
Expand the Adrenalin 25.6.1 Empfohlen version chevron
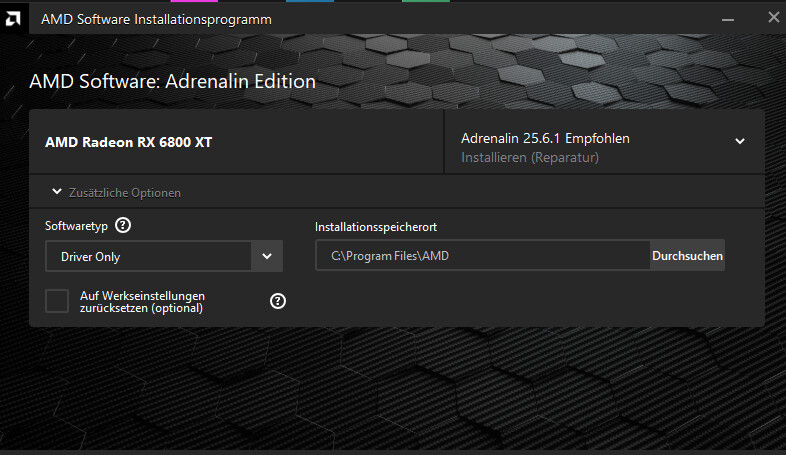[740, 141]
